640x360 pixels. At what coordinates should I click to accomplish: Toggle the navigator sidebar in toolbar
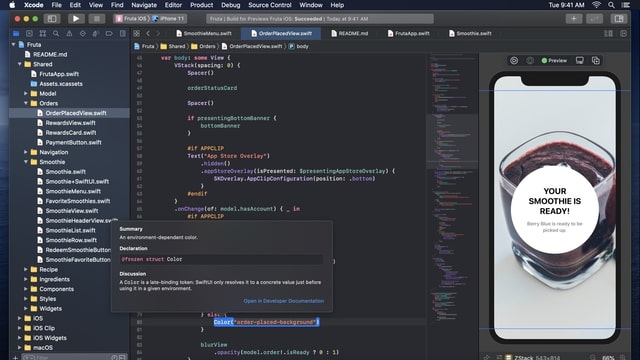[52, 18]
